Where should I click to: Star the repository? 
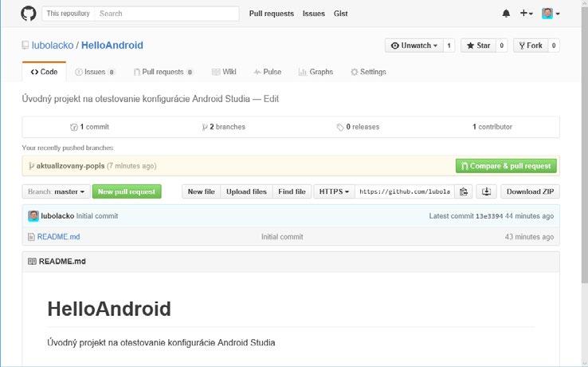point(478,45)
